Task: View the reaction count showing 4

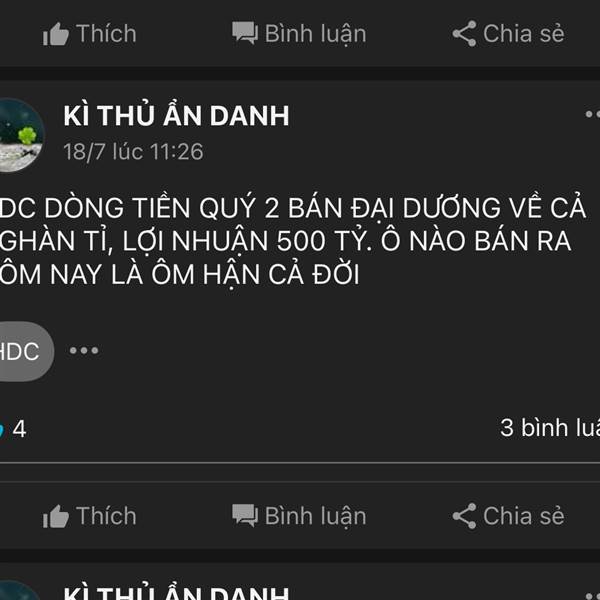Action: click(14, 429)
